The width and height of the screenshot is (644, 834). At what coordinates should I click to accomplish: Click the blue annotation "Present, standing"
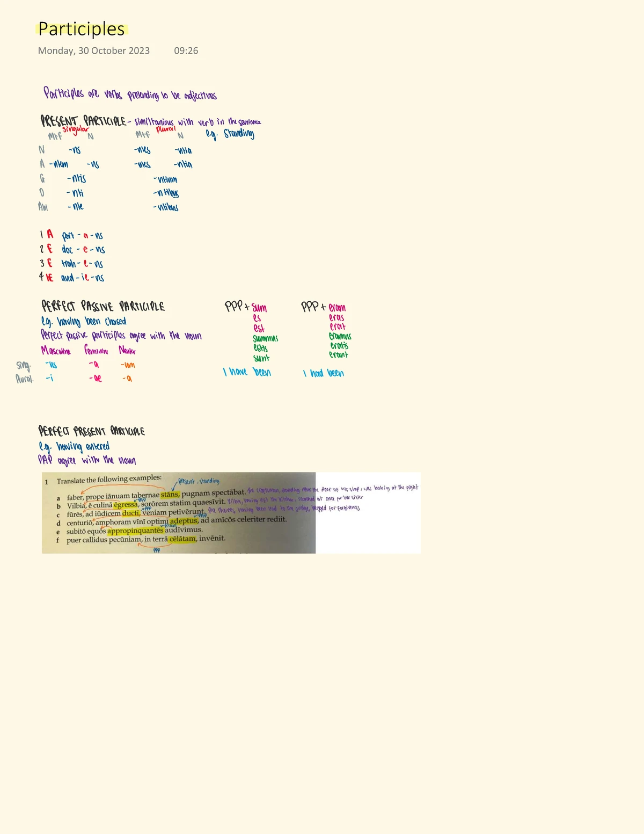199,481
